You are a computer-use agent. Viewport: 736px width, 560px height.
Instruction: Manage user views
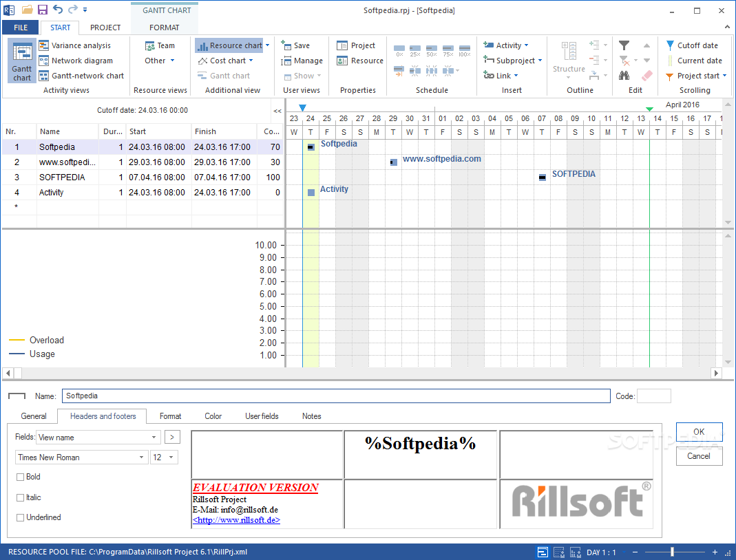(x=302, y=61)
